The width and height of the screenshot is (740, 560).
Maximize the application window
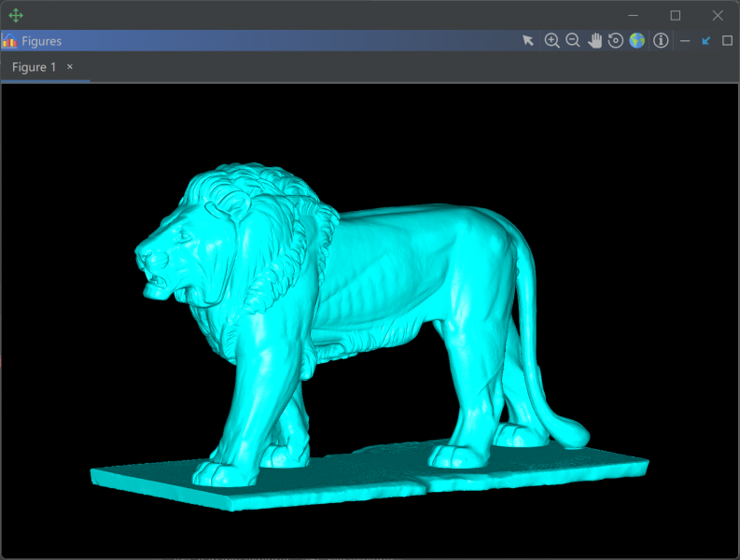[x=676, y=15]
